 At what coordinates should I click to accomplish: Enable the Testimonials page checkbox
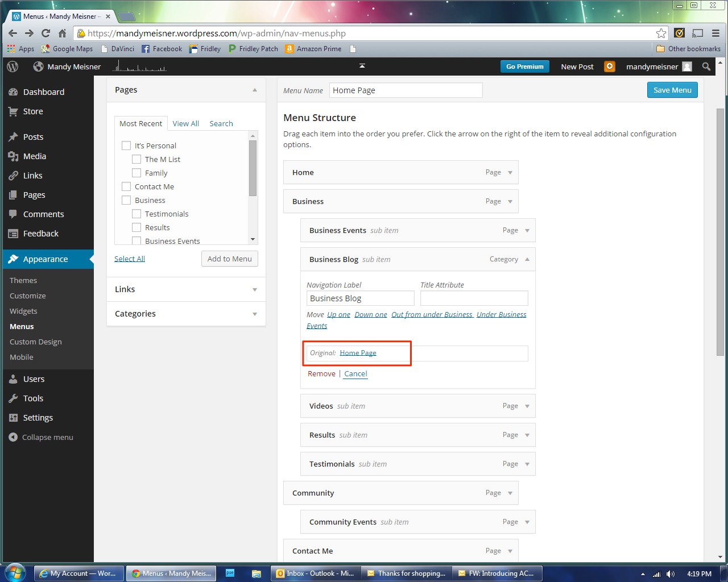(x=136, y=214)
